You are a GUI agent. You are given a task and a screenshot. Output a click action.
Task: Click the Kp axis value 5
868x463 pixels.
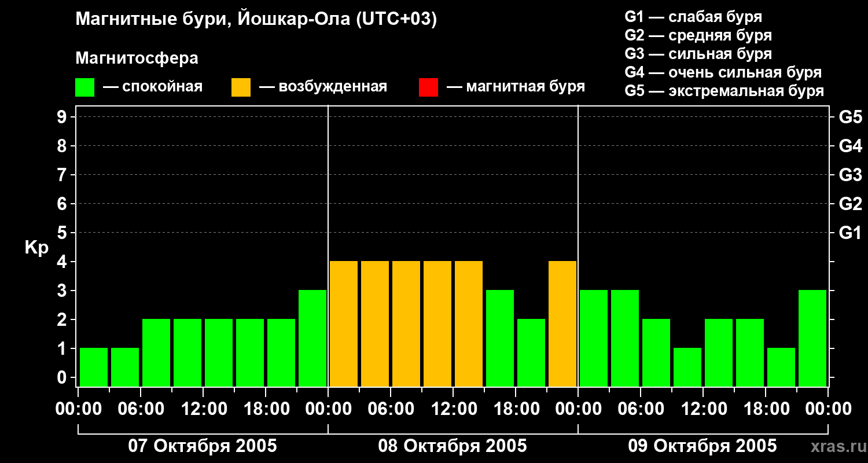point(63,233)
